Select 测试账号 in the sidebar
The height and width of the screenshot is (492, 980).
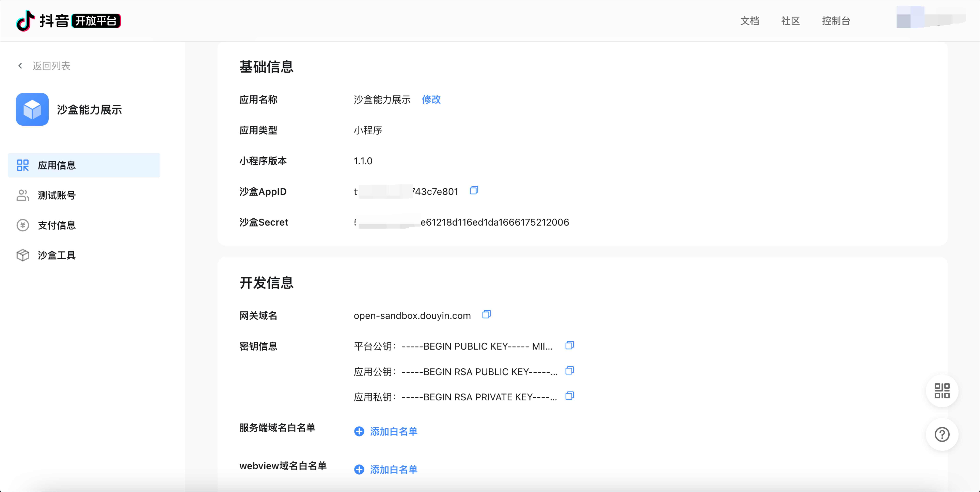(x=84, y=195)
